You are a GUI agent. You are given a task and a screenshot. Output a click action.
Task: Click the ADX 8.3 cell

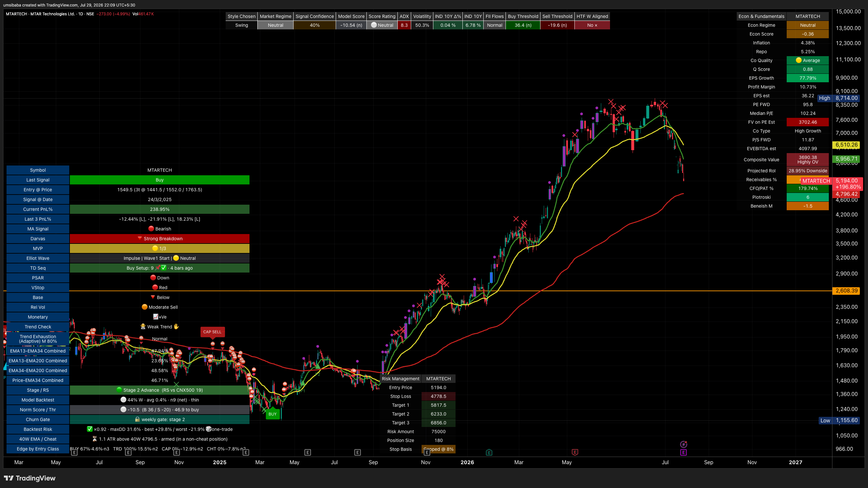coord(404,25)
